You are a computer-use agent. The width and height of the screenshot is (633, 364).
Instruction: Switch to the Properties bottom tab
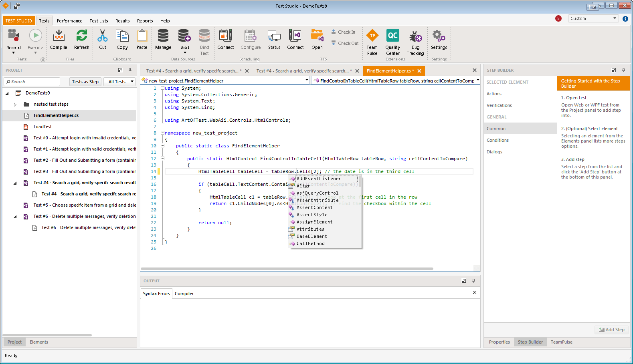(x=500, y=342)
